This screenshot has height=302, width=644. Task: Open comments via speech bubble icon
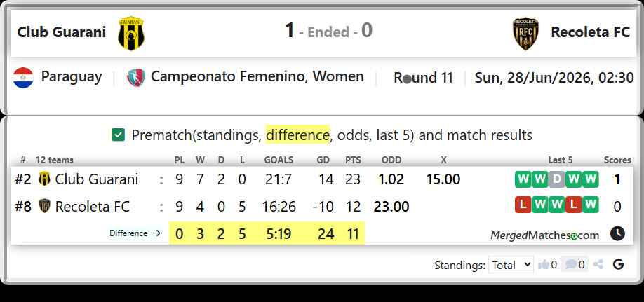pos(571,265)
